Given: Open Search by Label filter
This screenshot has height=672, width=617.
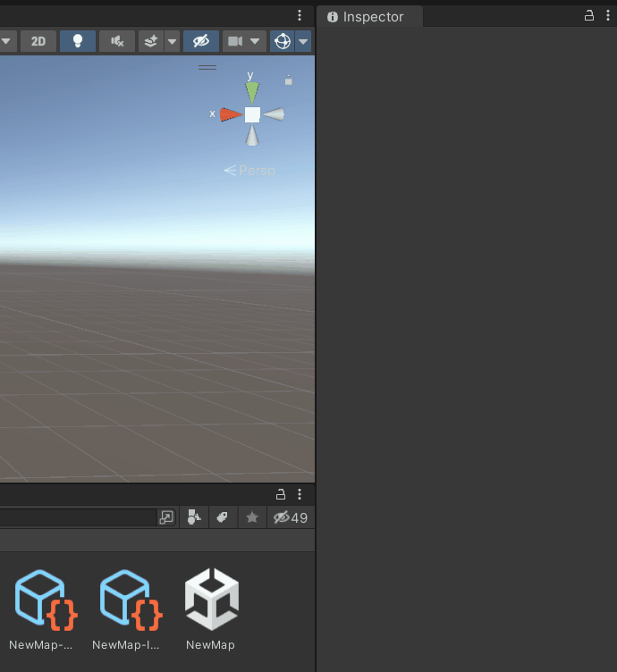Looking at the screenshot, I should click(222, 517).
